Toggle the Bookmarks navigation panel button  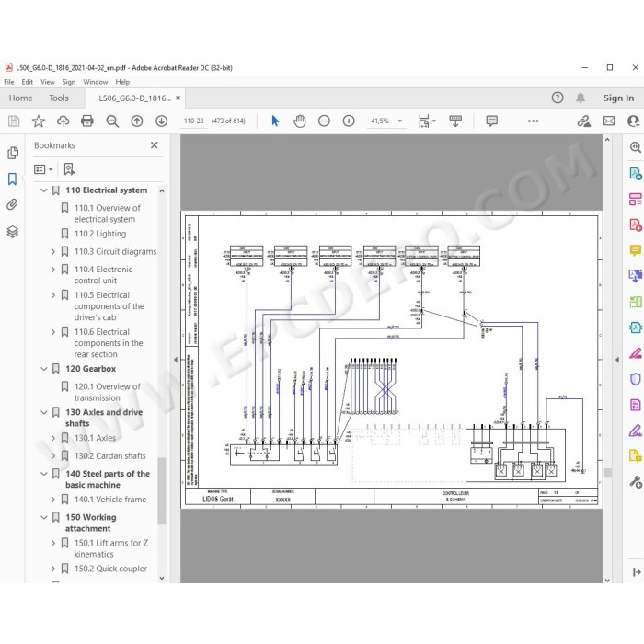click(12, 178)
